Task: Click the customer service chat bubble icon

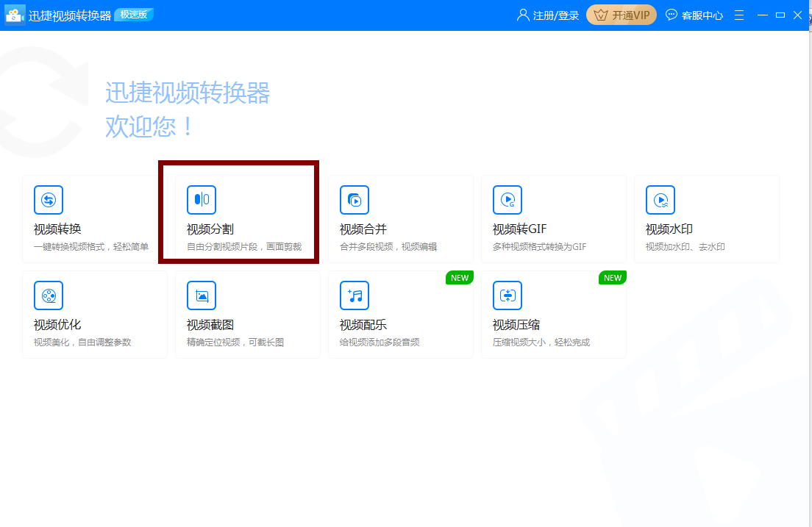Action: coord(671,15)
